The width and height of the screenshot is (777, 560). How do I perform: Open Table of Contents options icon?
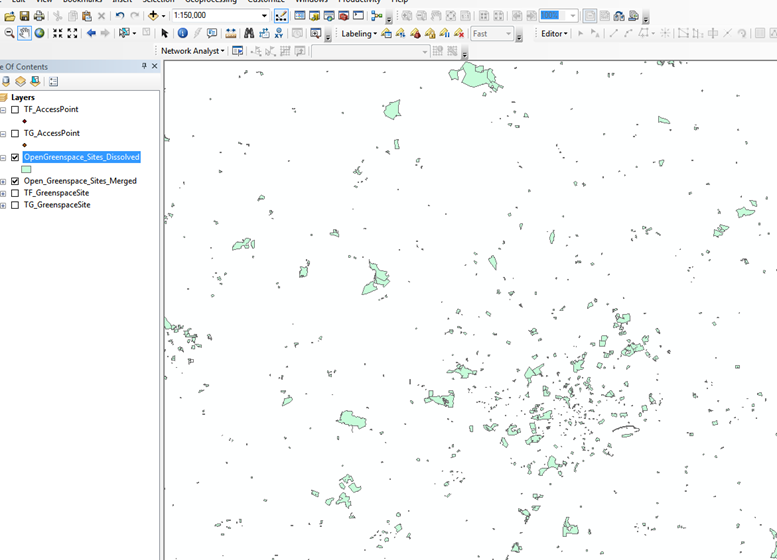tap(54, 81)
